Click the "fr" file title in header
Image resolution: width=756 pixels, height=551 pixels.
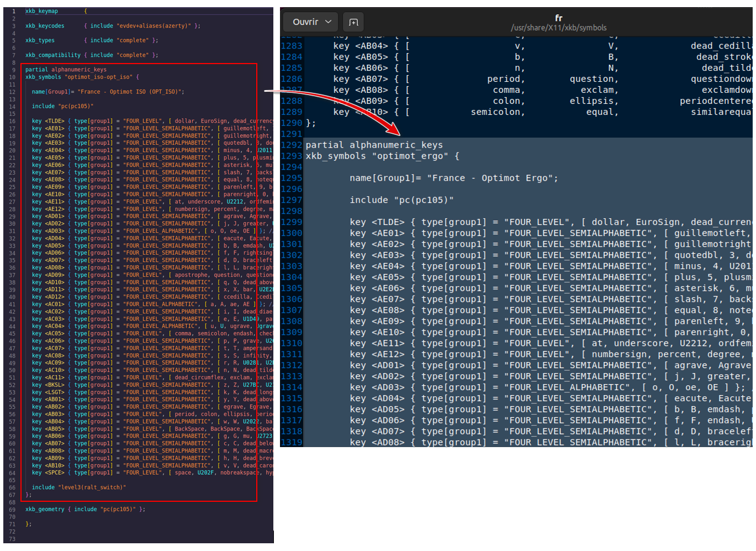pos(558,18)
